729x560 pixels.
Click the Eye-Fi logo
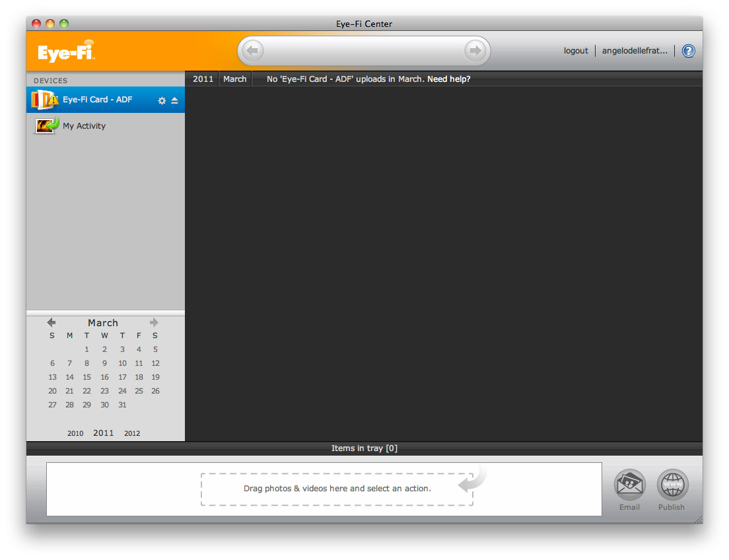(67, 51)
